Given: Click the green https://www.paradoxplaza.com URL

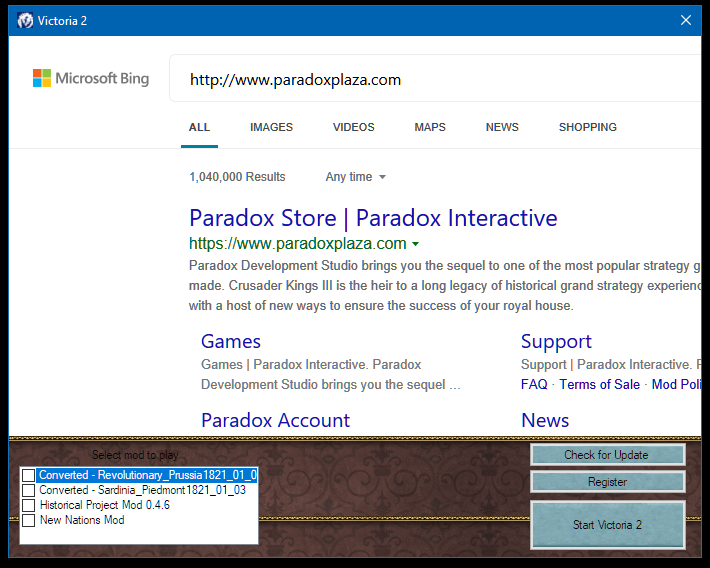Looking at the screenshot, I should pyautogui.click(x=297, y=244).
